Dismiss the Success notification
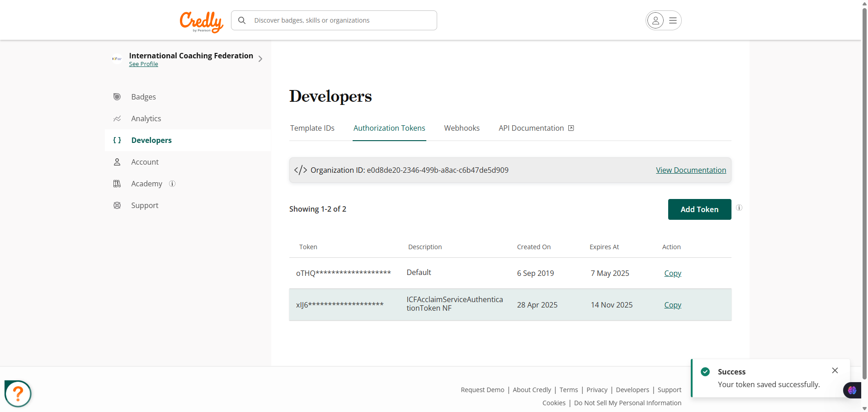 coord(835,370)
